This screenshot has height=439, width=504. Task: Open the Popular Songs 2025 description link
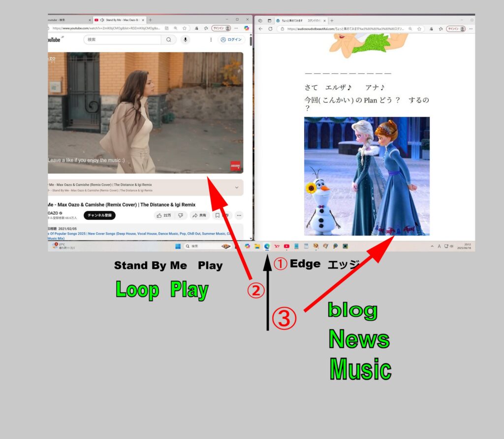pos(139,234)
